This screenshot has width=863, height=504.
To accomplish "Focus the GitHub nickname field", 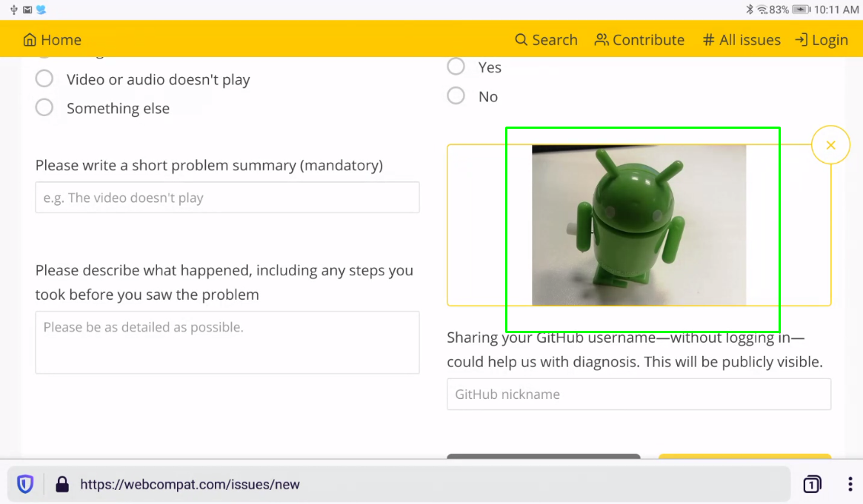I will [639, 394].
